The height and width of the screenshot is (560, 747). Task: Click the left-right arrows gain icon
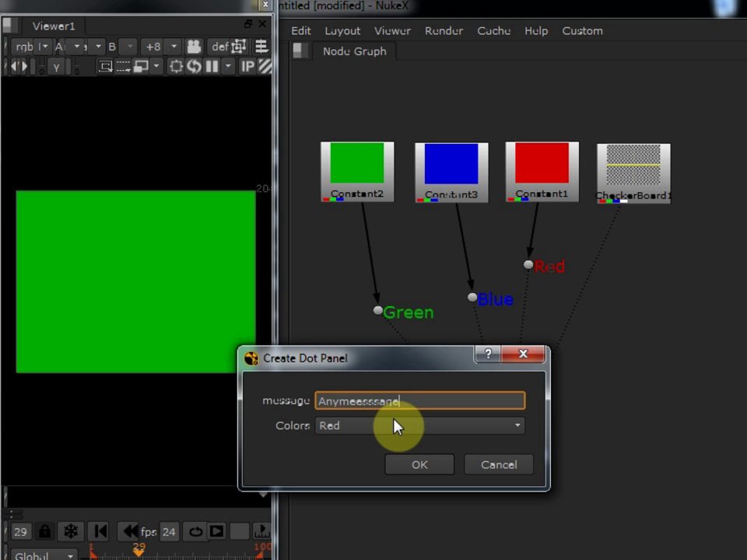point(19,67)
